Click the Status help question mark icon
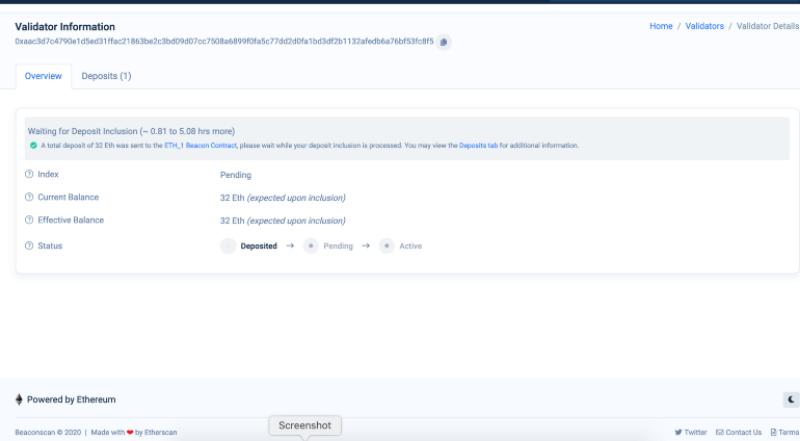This screenshot has width=800, height=441. click(x=29, y=246)
